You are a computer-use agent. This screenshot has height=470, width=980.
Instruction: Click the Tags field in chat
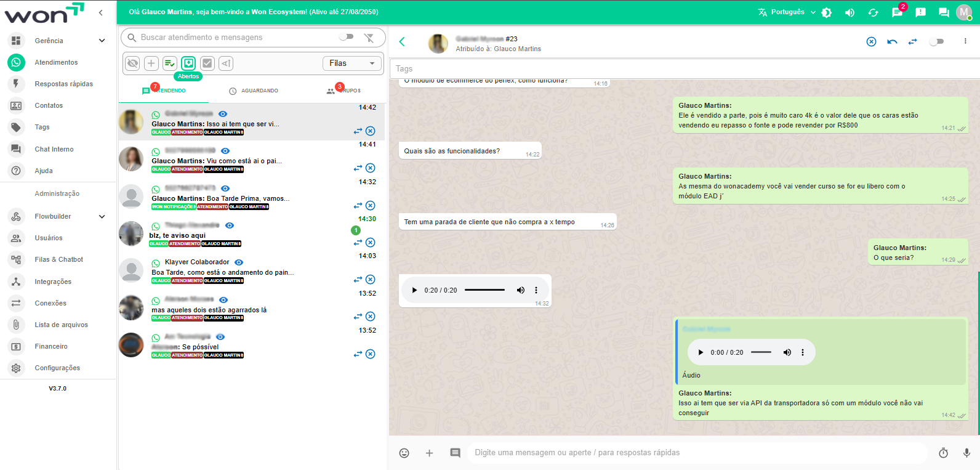point(684,68)
